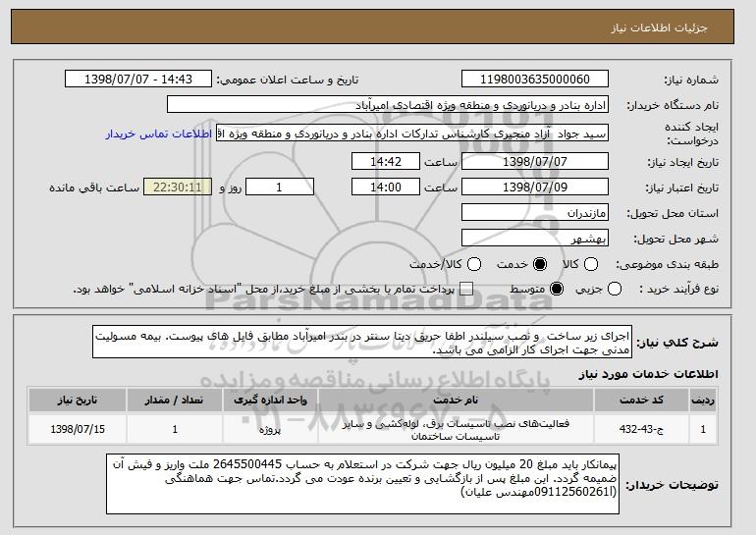Choose the متوسط purchase type option
This screenshot has height=535, width=756.
coord(557,289)
